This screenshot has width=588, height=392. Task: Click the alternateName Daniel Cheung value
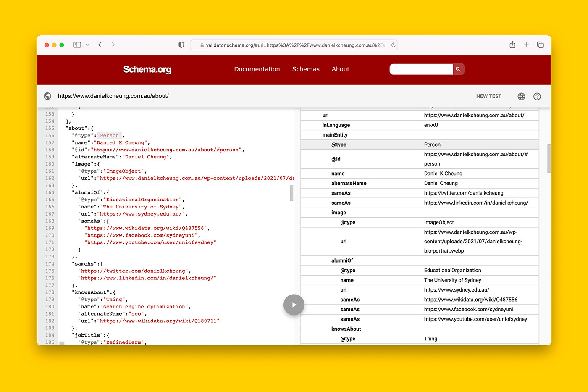[441, 183]
